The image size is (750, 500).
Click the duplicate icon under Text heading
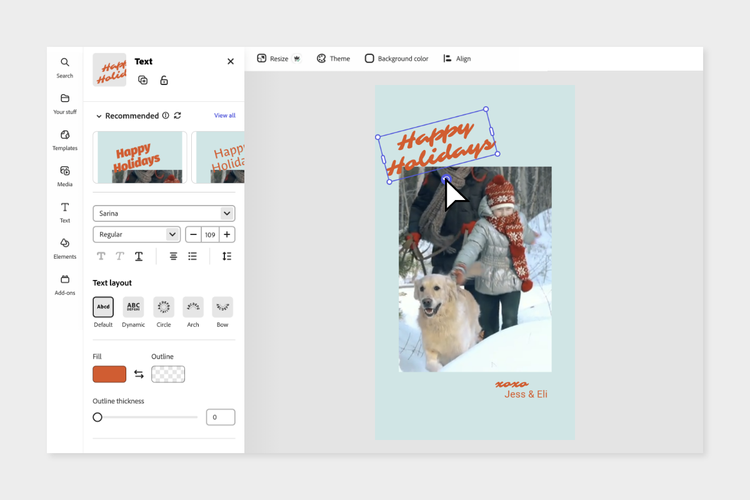(x=143, y=80)
